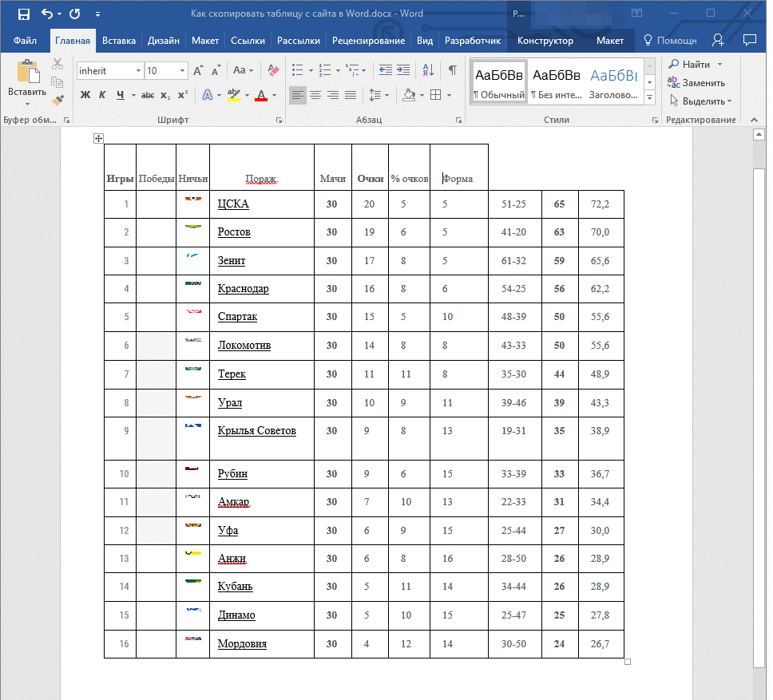Switch to the Рецензирование tab

368,40
